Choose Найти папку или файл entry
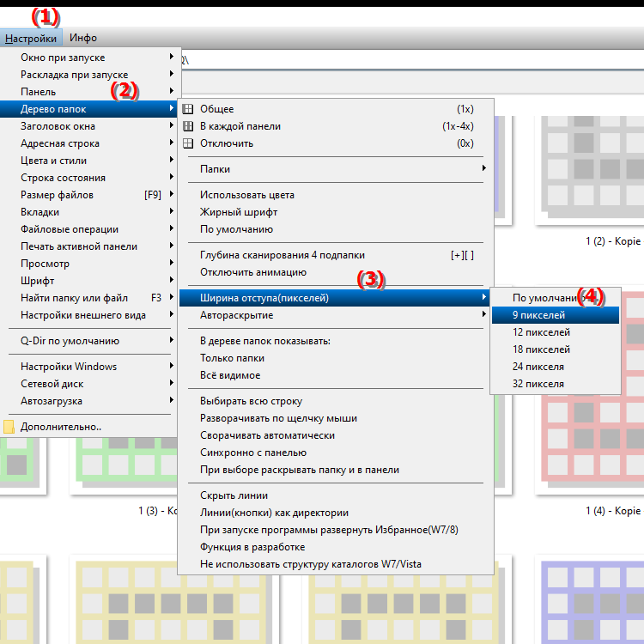 point(88,298)
